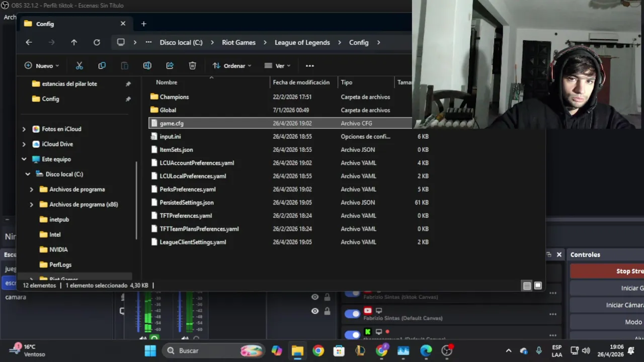The width and height of the screenshot is (644, 362).
Task: Sort by Fecha de modificación column
Action: tap(301, 82)
